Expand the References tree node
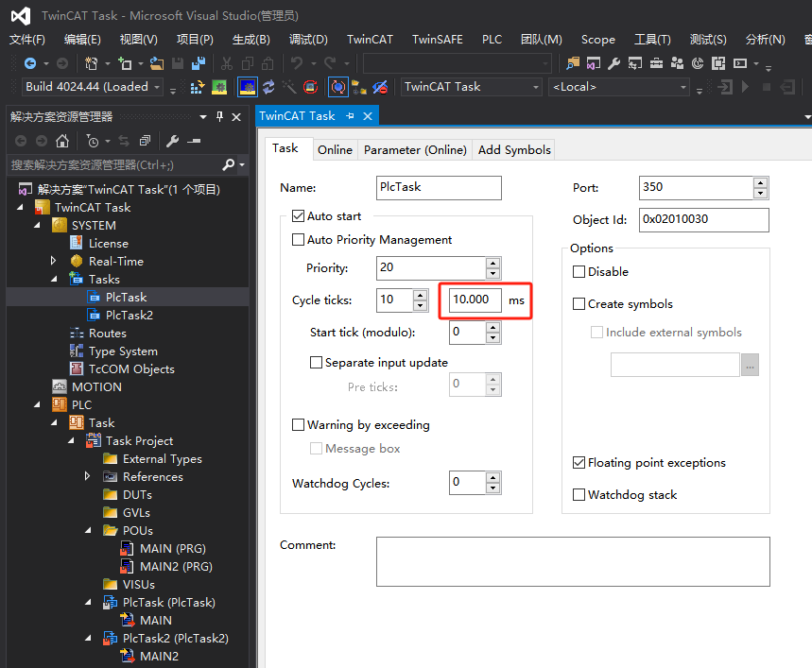812x668 pixels. pyautogui.click(x=88, y=476)
